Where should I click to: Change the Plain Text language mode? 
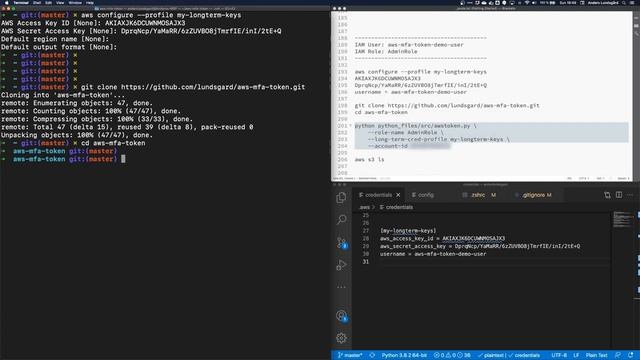click(596, 355)
